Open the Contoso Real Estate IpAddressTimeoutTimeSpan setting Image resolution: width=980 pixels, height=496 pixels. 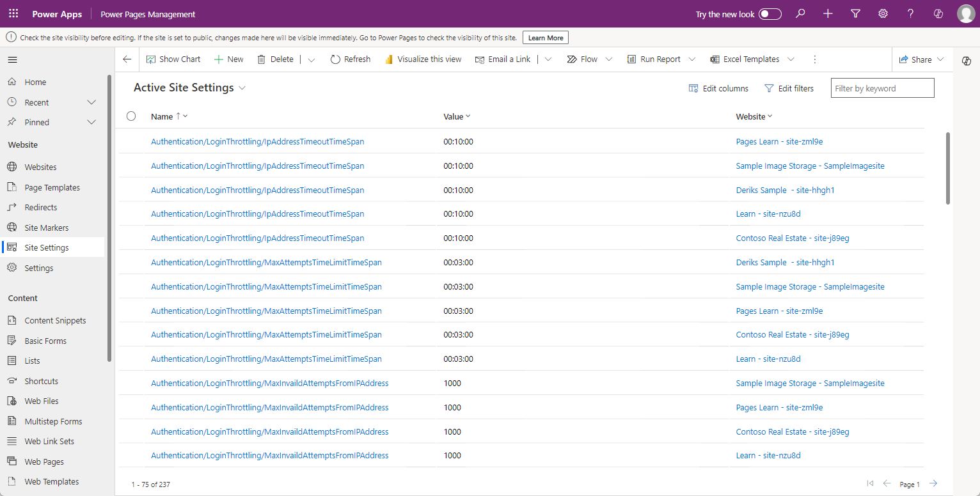(257, 238)
